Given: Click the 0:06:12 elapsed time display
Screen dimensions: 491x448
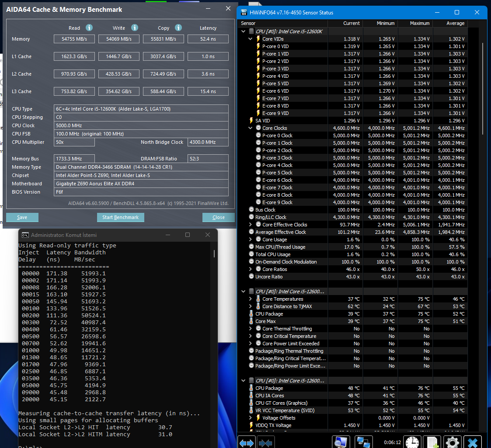Looking at the screenshot, I should (392, 442).
